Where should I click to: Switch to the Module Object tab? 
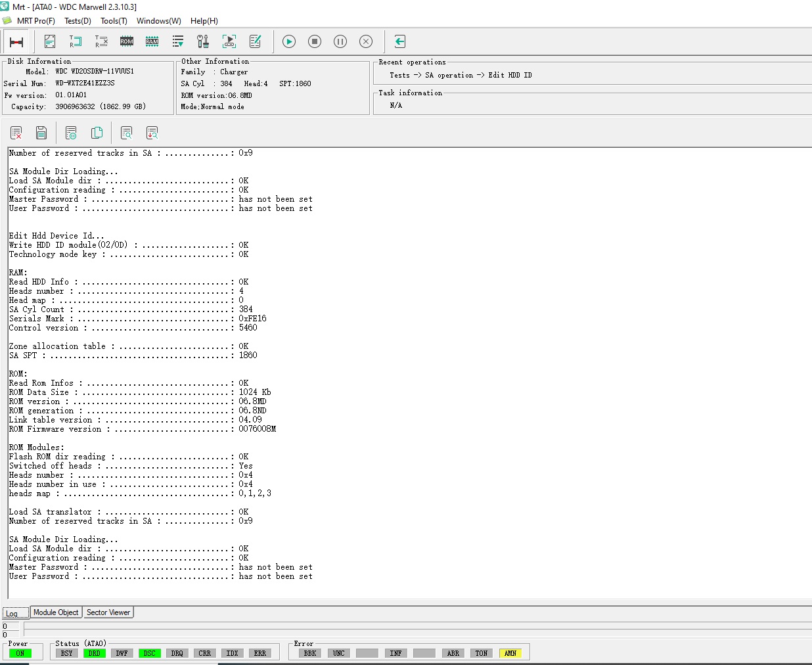[56, 612]
